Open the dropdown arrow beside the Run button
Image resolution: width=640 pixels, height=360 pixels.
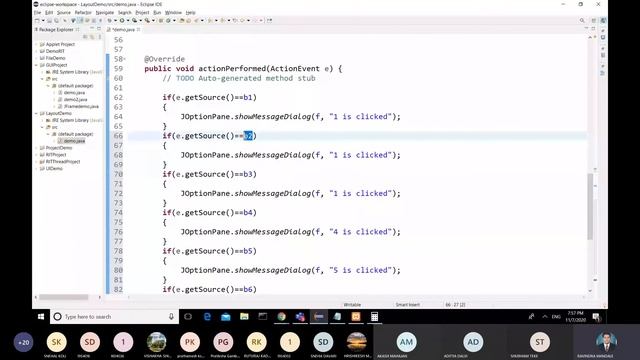click(127, 20)
